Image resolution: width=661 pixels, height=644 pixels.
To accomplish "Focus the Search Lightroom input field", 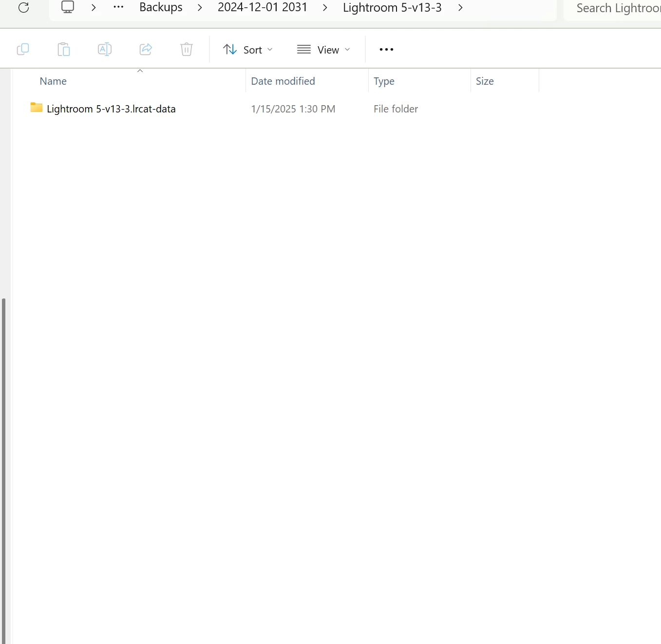I will pyautogui.click(x=612, y=8).
